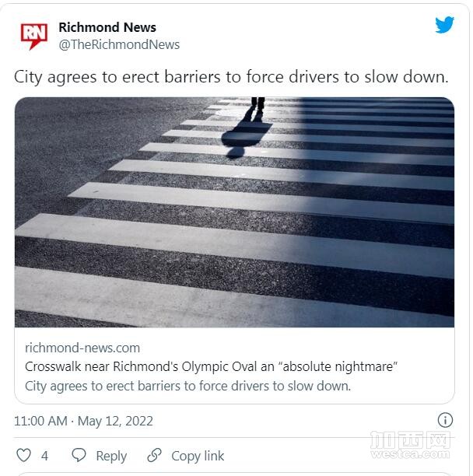Click the tweet text about erecting barriers
473x476 pixels.
point(231,77)
